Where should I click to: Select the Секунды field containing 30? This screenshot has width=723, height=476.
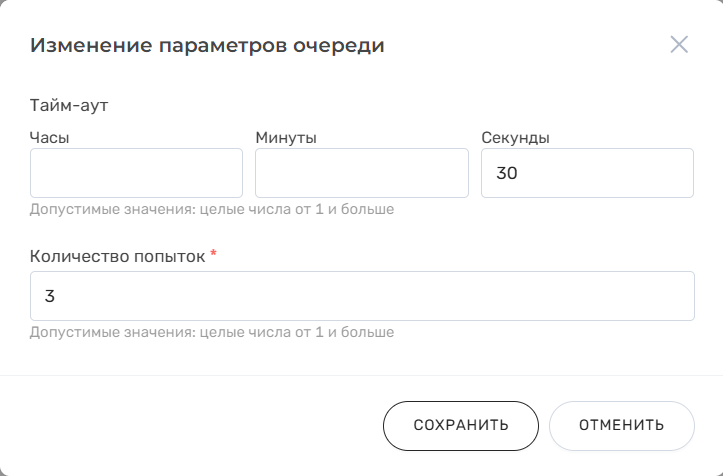click(x=587, y=173)
